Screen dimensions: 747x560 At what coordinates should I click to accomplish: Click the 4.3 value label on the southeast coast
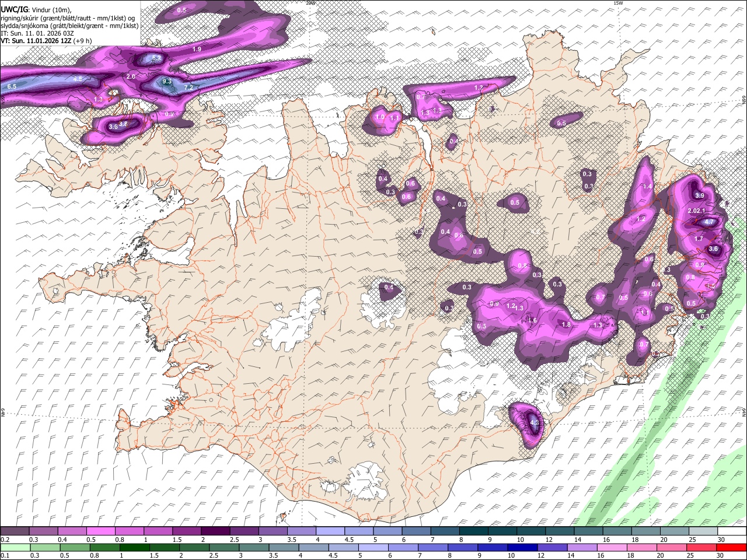[x=535, y=422]
